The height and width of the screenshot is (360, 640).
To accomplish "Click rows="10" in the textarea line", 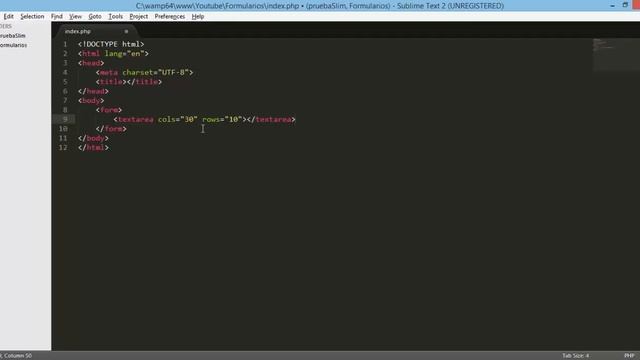I will point(222,119).
